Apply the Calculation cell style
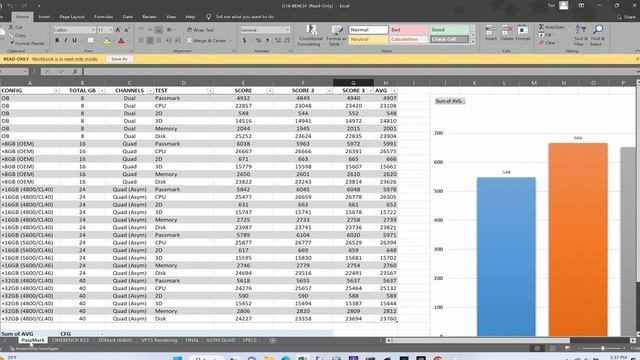This screenshot has height=360, width=640. point(409,39)
